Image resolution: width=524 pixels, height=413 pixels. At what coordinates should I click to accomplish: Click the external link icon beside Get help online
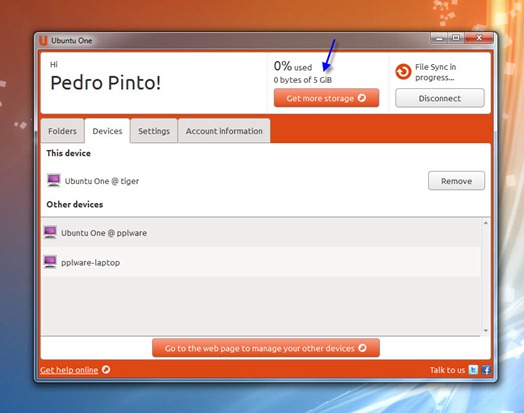tap(106, 370)
